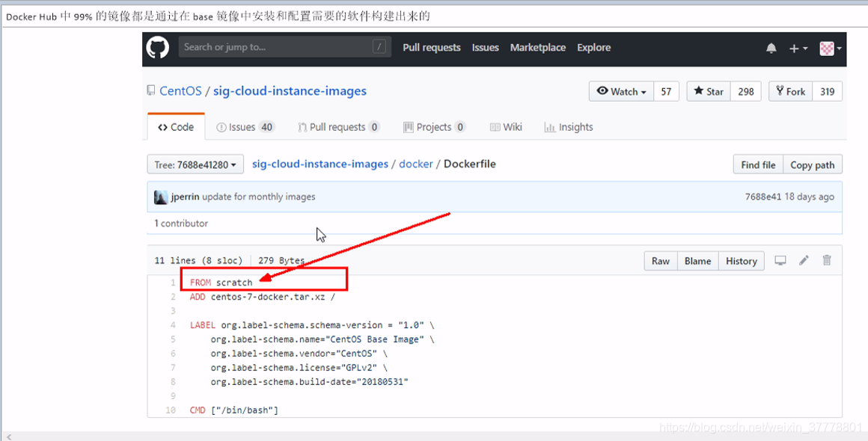
Task: Click the CMD ["/bin/bash"] line
Action: pos(233,410)
